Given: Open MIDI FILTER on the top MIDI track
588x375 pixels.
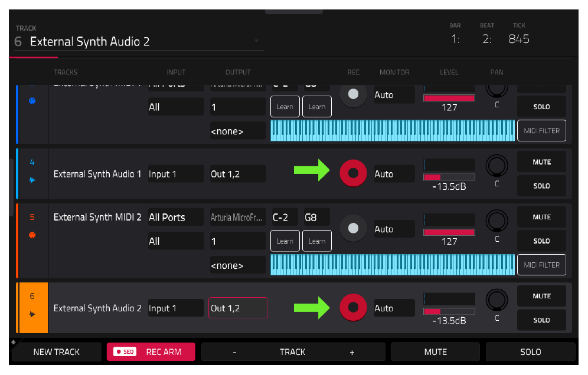Looking at the screenshot, I should click(541, 131).
